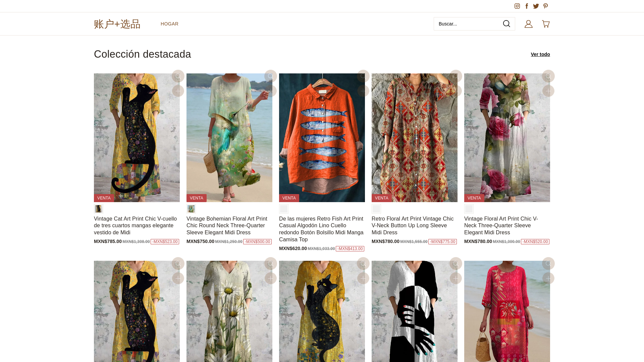
Task: Click the -MXN$520.00 discount badge
Action: pos(535,242)
